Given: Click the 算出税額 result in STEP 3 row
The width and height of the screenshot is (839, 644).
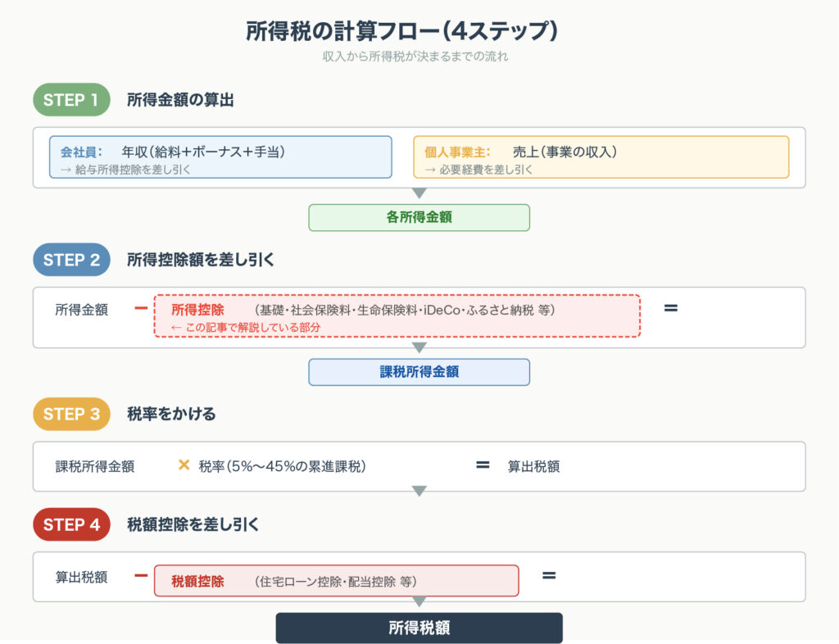Looking at the screenshot, I should (533, 466).
